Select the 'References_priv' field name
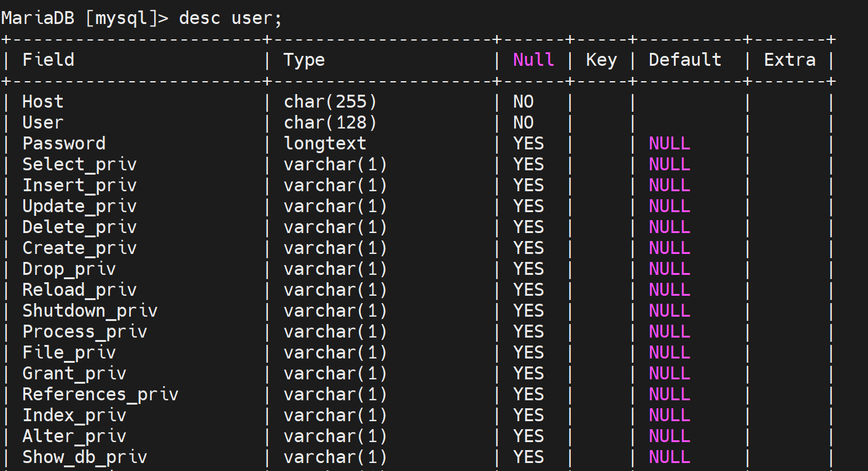Viewport: 868px width, 471px height. (100, 394)
